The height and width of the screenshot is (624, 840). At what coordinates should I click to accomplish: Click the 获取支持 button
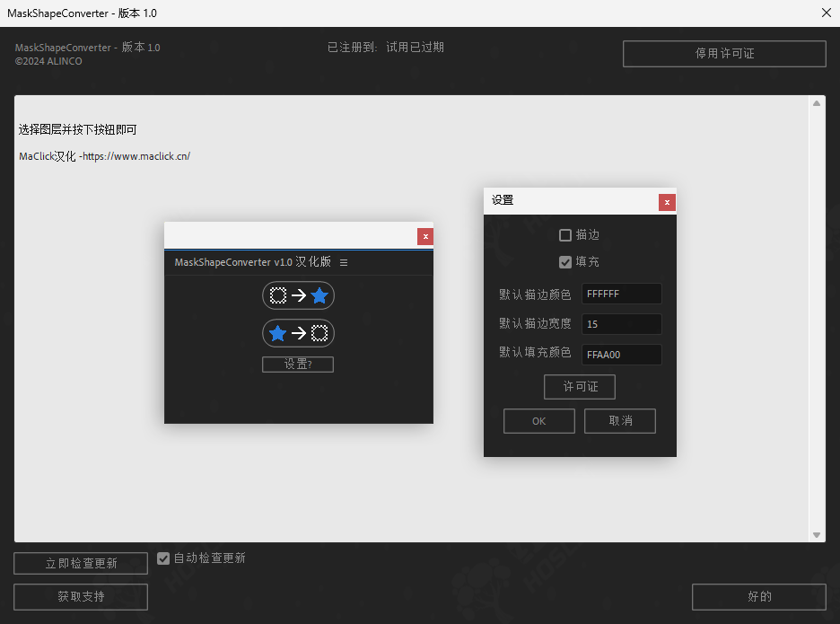pyautogui.click(x=81, y=597)
